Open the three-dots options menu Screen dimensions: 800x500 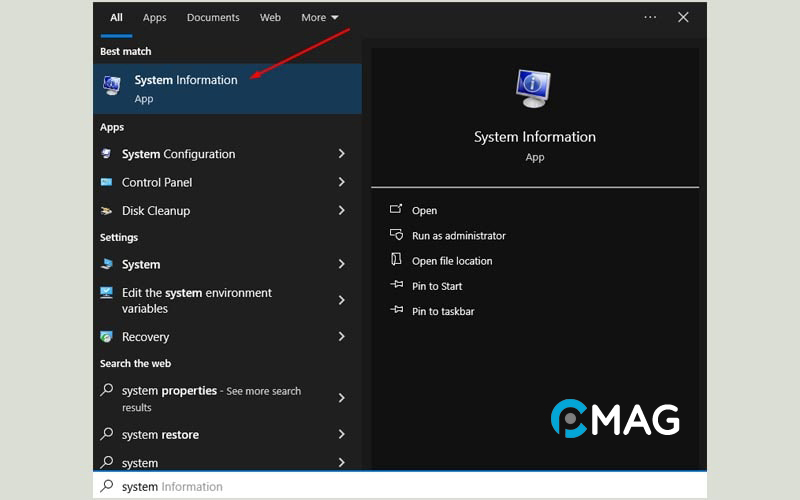point(650,17)
